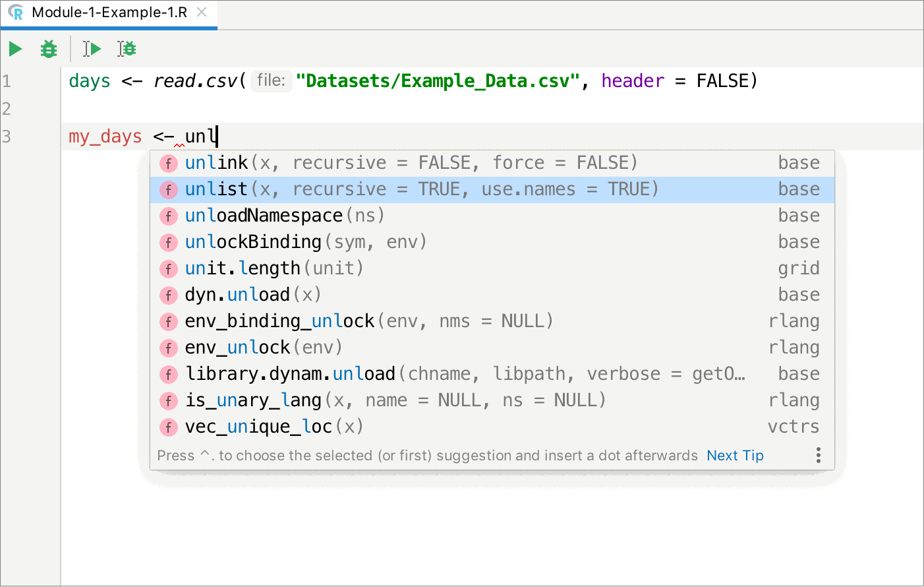Click the function icon beside vec_unique_loc
Viewport: 924px width, 587px height.
pyautogui.click(x=169, y=427)
